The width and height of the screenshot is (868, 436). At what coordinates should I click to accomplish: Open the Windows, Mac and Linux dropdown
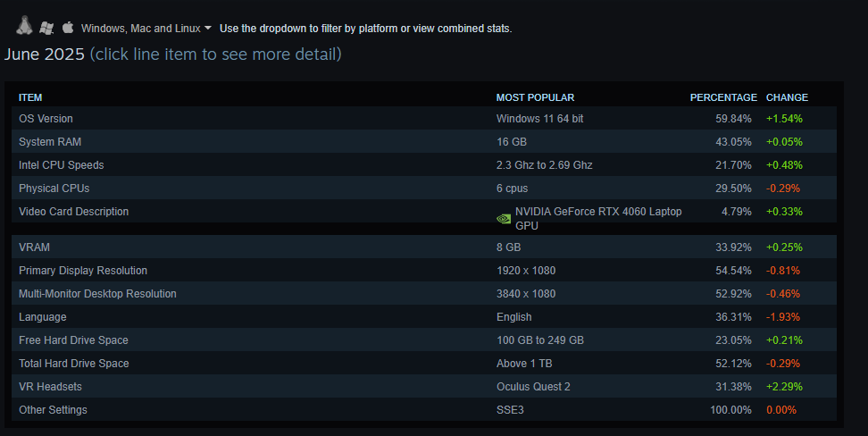(146, 29)
